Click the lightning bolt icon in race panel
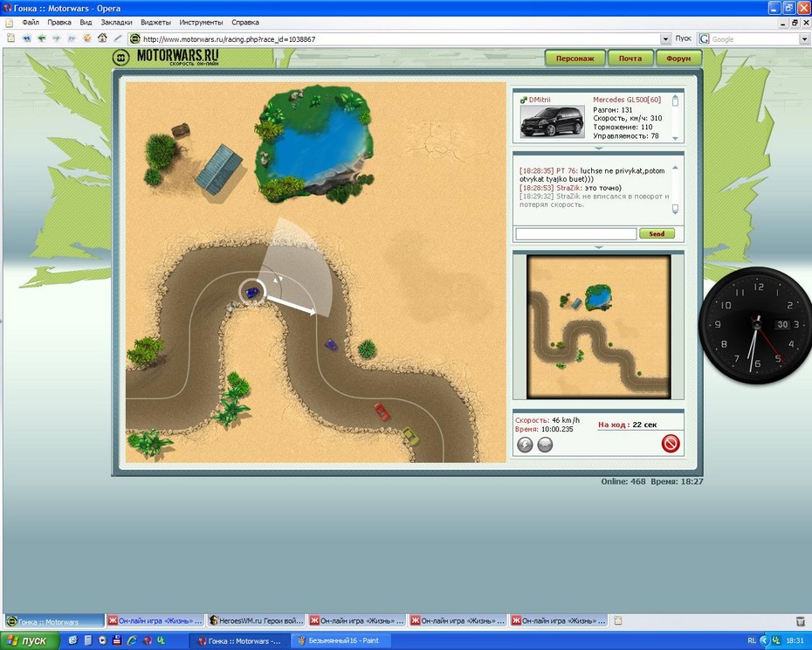 click(525, 444)
